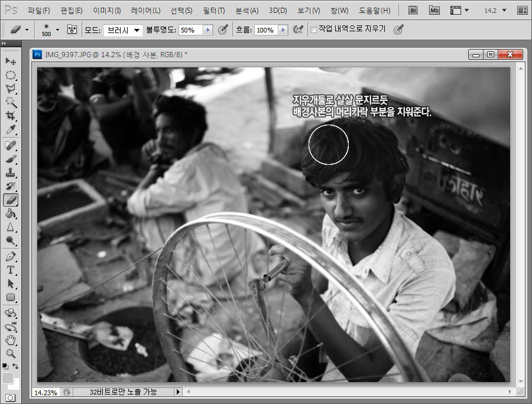Toggle airbrush mode
Screen dimensions: 532x404
(298, 30)
